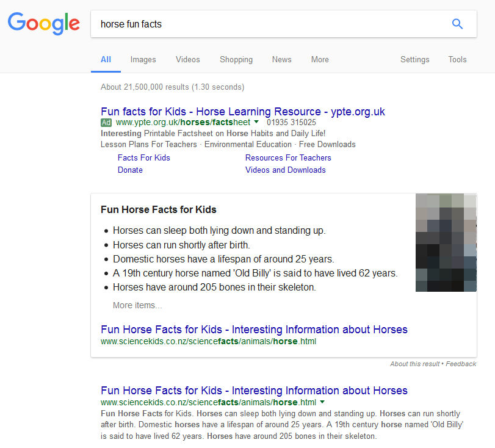
Task: Click the Google logo
Action: point(43,24)
